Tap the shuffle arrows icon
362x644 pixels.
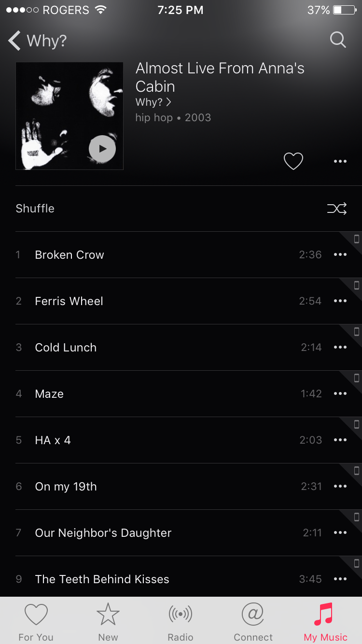[337, 209]
